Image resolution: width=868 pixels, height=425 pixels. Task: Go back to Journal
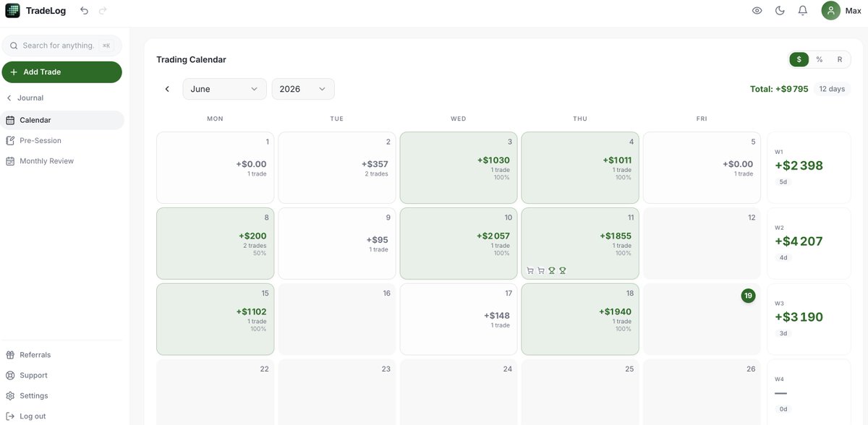(25, 98)
